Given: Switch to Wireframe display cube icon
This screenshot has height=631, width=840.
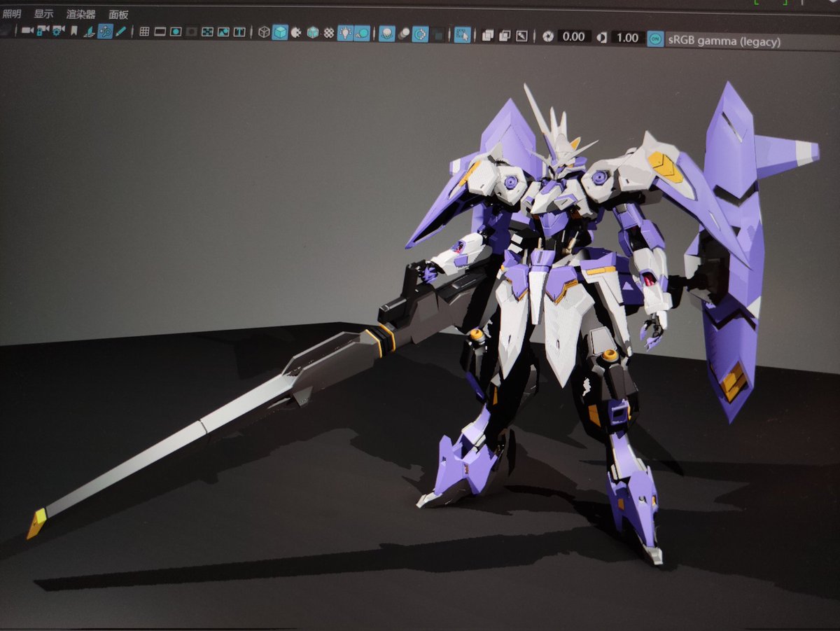Looking at the screenshot, I should click(264, 32).
